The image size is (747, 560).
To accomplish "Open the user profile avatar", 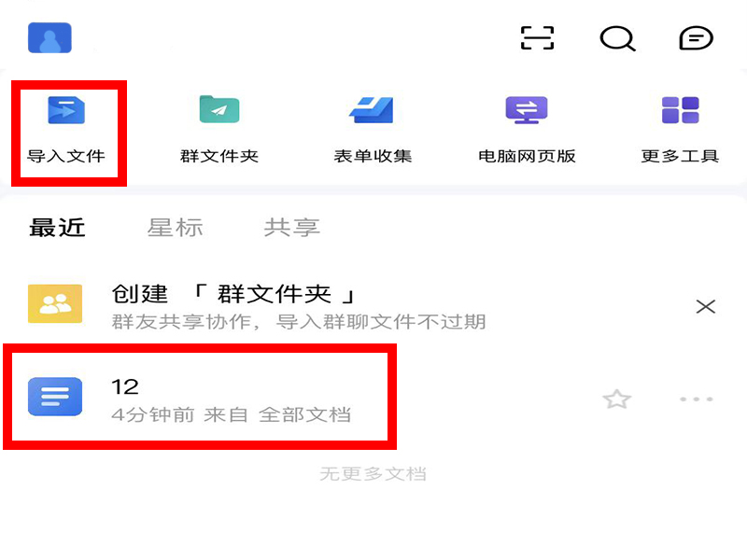I will click(49, 37).
